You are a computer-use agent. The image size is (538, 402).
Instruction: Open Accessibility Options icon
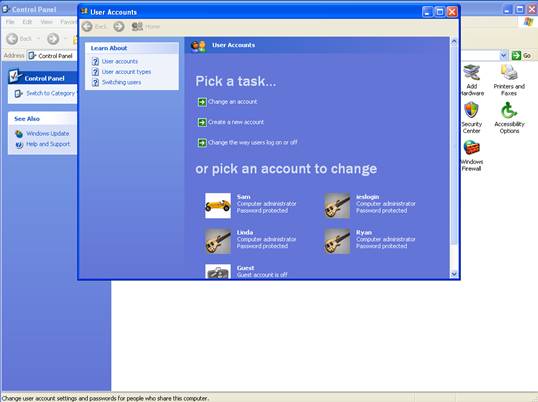pyautogui.click(x=509, y=110)
